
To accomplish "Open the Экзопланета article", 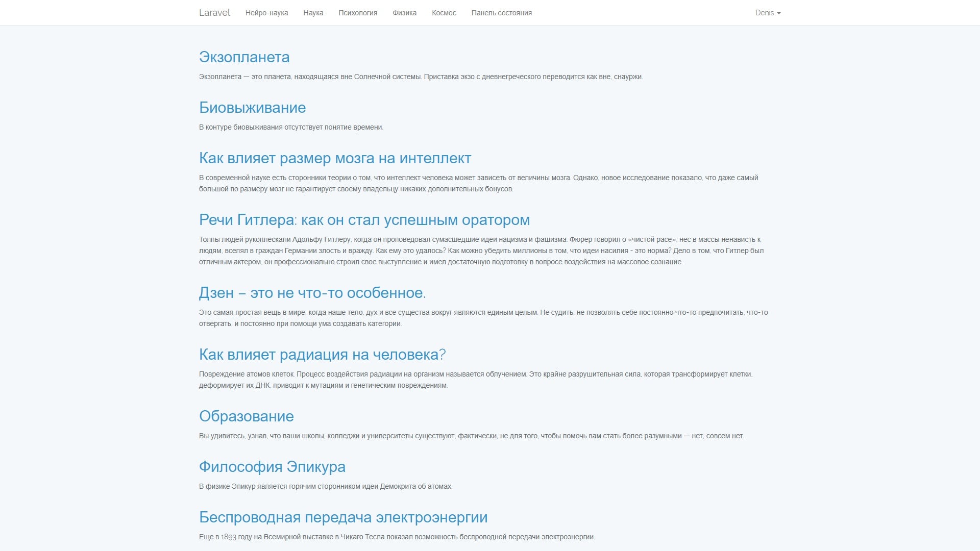I will click(244, 57).
